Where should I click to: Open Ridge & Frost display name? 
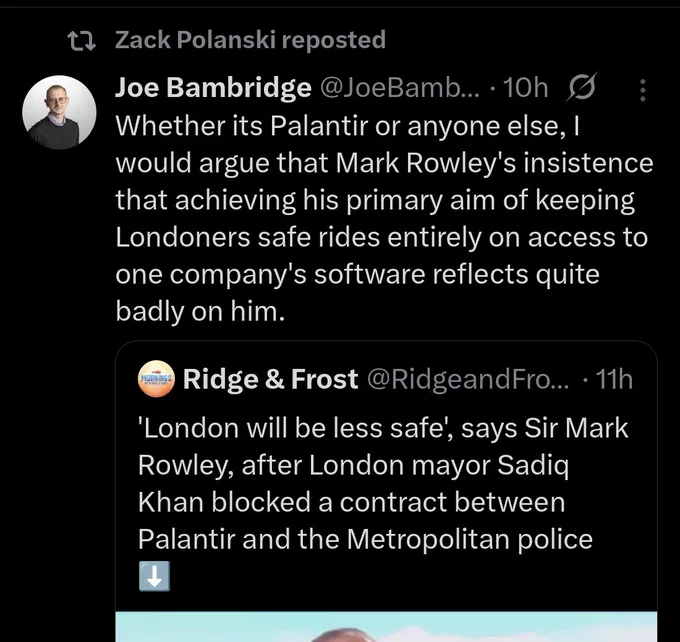coord(270,379)
